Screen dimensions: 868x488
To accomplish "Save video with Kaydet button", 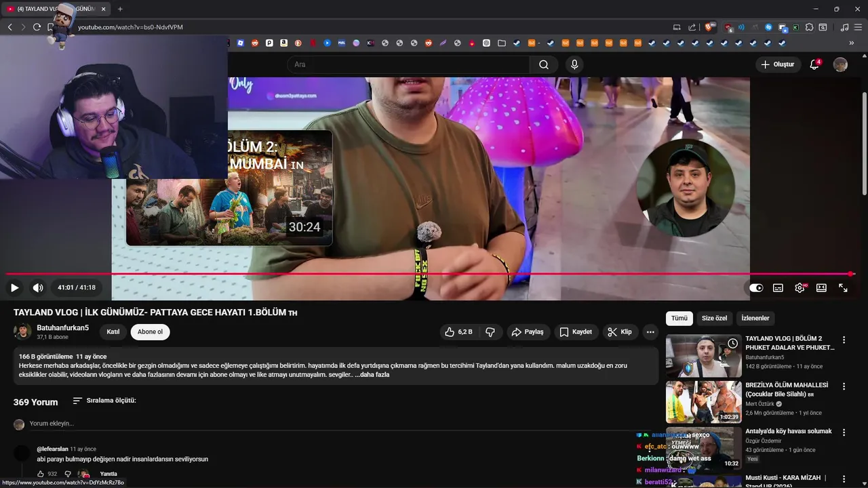I will 576,332.
